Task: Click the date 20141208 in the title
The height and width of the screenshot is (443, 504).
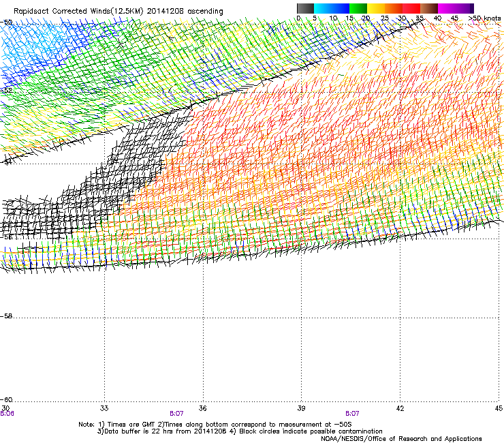Action: pos(166,11)
